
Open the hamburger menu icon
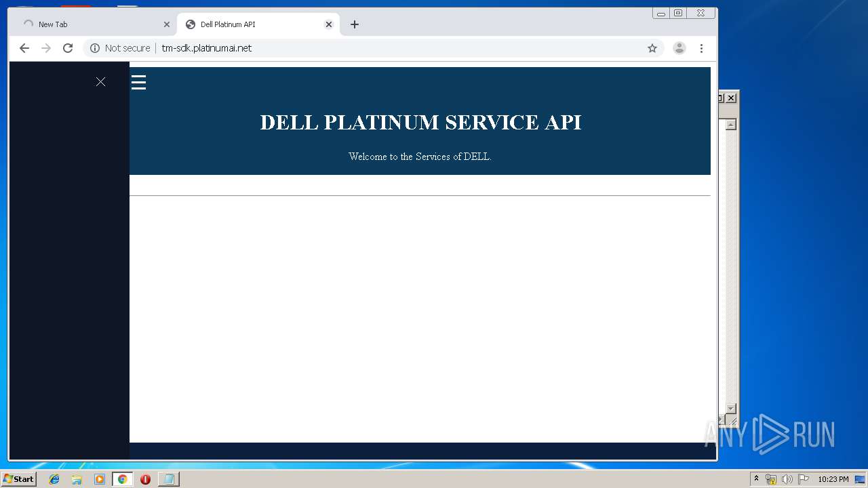(x=138, y=83)
